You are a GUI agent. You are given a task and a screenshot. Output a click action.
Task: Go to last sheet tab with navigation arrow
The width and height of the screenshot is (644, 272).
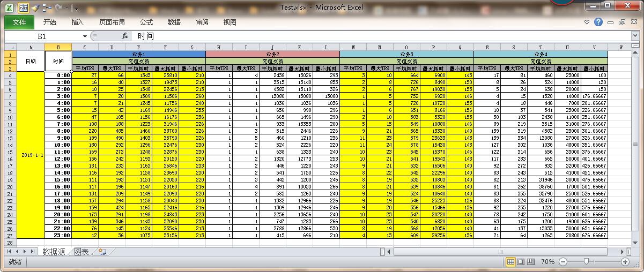click(33, 252)
